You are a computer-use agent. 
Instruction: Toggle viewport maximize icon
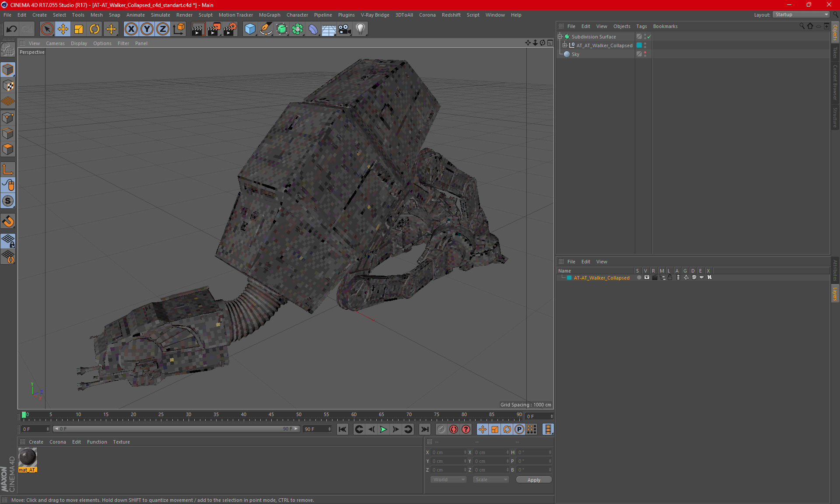pos(550,43)
